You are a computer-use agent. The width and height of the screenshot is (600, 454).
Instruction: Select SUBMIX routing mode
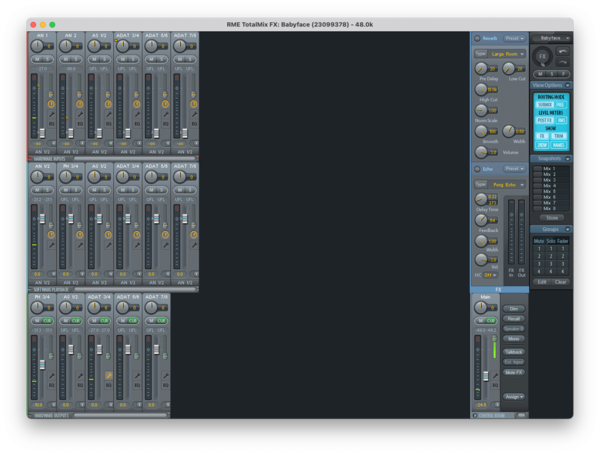[544, 105]
